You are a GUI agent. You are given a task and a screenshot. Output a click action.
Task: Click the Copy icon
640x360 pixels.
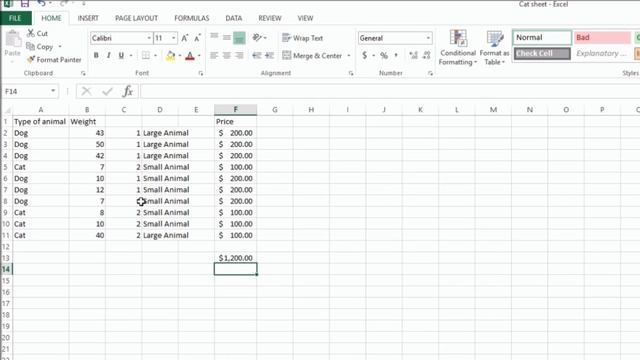tap(31, 47)
